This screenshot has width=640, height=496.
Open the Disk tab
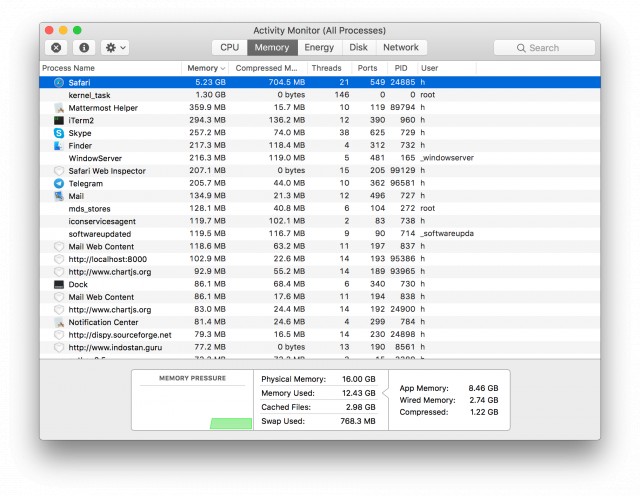358,47
